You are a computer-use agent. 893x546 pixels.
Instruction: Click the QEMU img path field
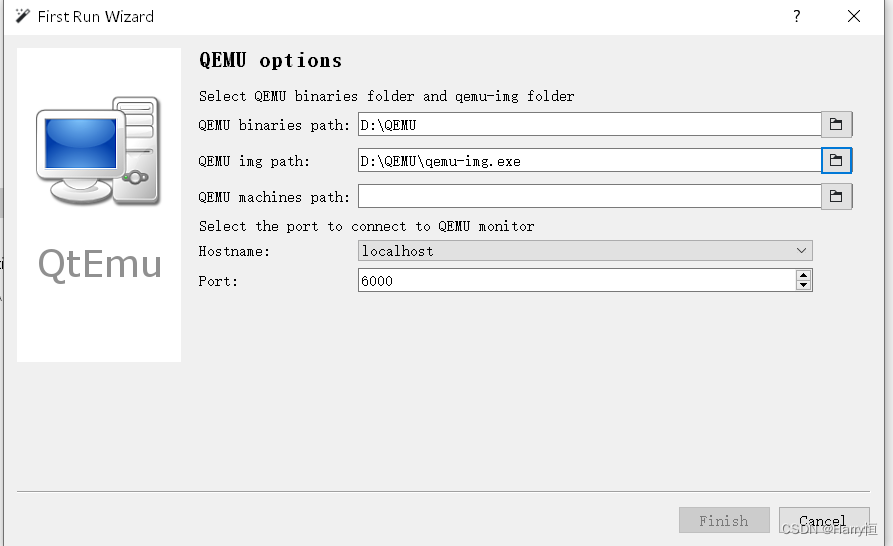(589, 161)
